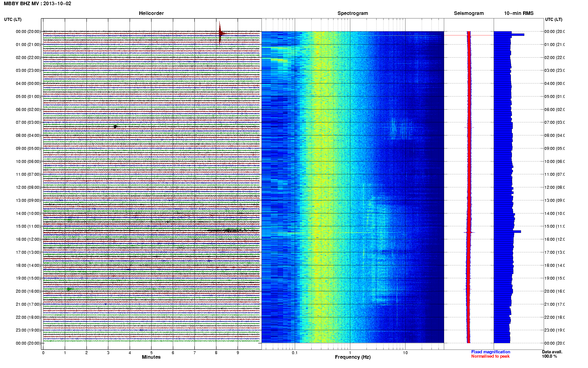The height and width of the screenshot is (368, 588).
Task: Click the left '22:00 (18:00)' time label
Action: point(28,317)
